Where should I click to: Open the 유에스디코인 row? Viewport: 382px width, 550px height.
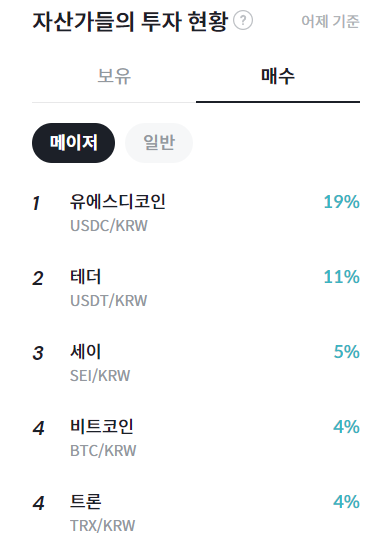point(196,213)
